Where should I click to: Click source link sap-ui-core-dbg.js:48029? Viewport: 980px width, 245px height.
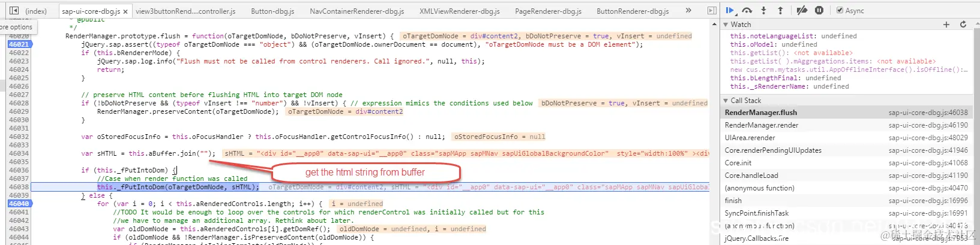(928, 138)
